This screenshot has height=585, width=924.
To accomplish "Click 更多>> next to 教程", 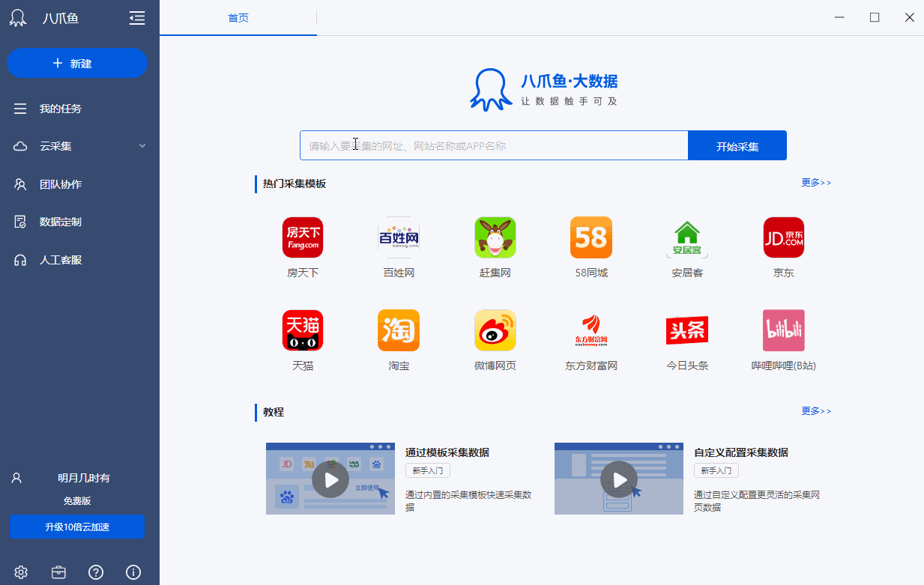I will 816,411.
